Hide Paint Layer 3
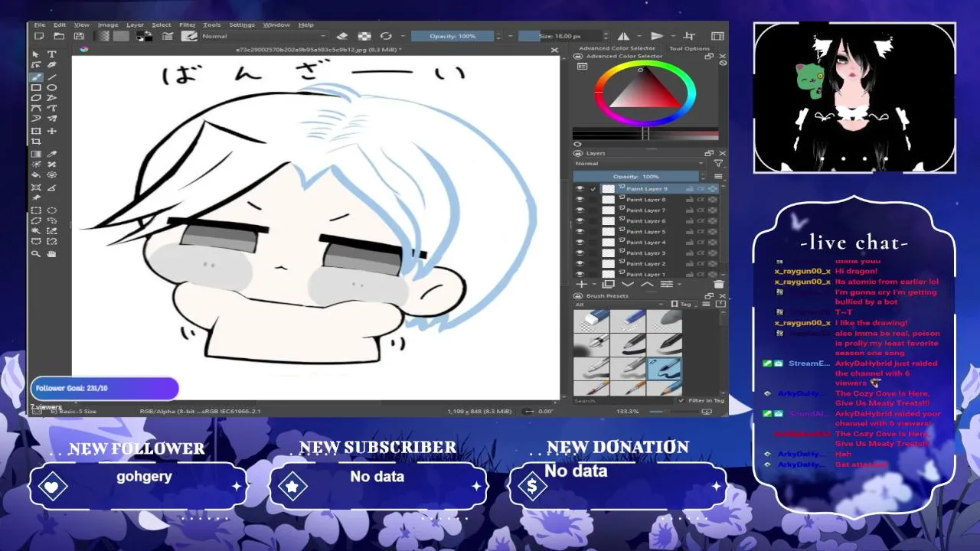The image size is (980, 551). [x=580, y=253]
